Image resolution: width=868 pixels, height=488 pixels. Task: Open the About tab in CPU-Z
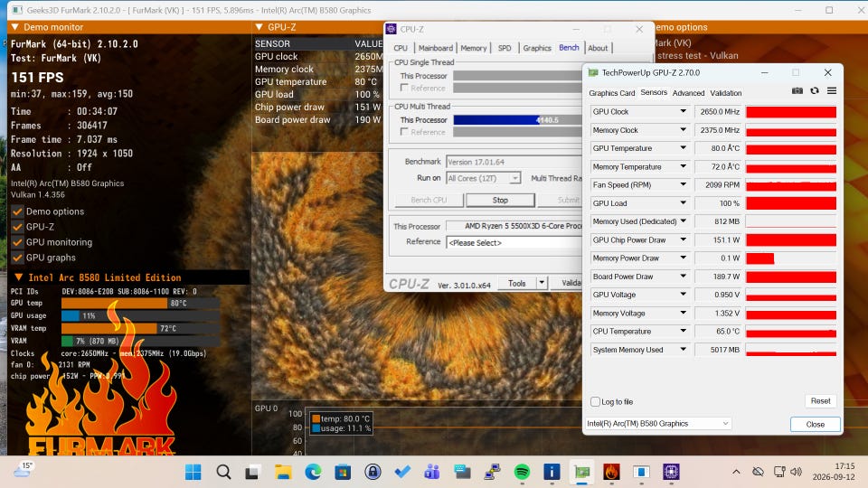pos(598,48)
